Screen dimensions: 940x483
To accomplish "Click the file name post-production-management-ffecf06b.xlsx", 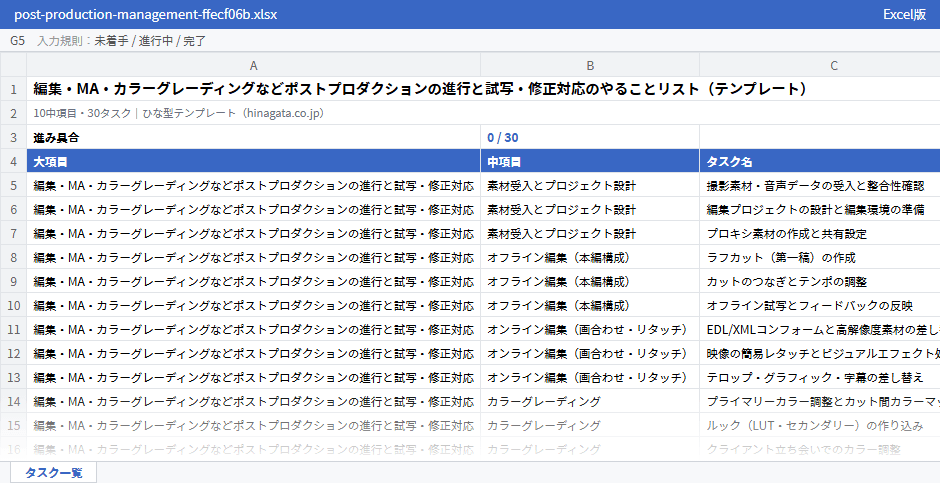I will [146, 14].
